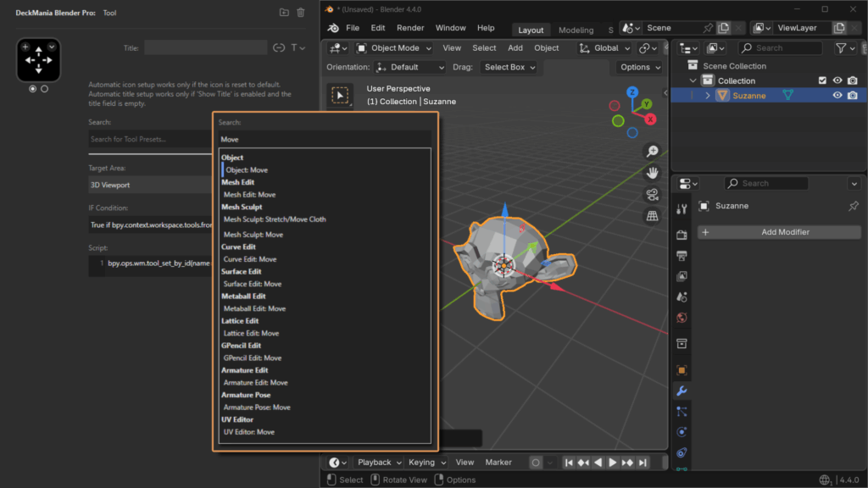Image resolution: width=868 pixels, height=488 pixels.
Task: Click the zoom magnifier viewport gizmo
Action: click(652, 151)
